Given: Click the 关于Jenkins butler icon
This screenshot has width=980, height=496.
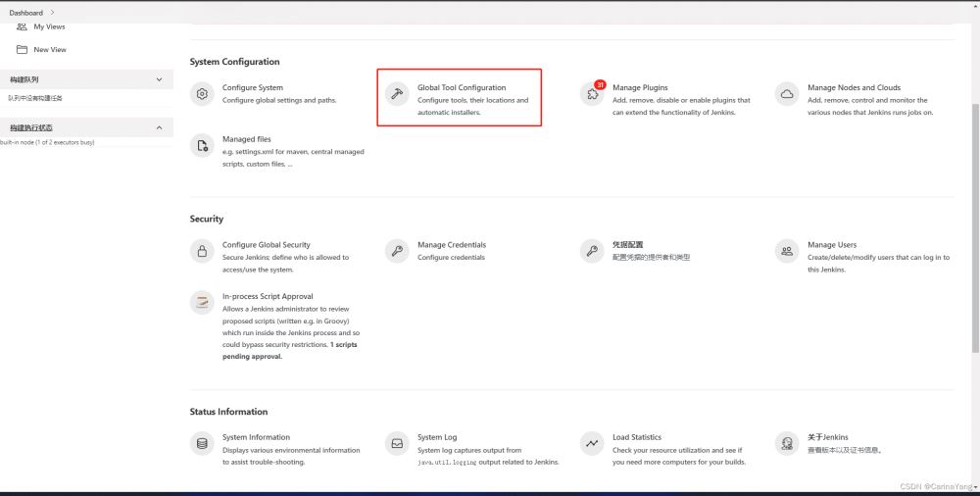Looking at the screenshot, I should 787,443.
